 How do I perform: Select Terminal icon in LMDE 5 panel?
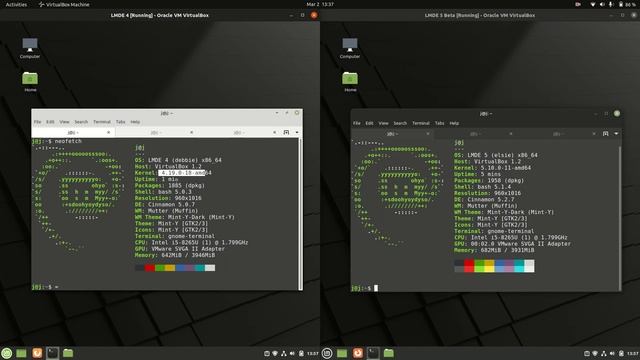tap(373, 353)
